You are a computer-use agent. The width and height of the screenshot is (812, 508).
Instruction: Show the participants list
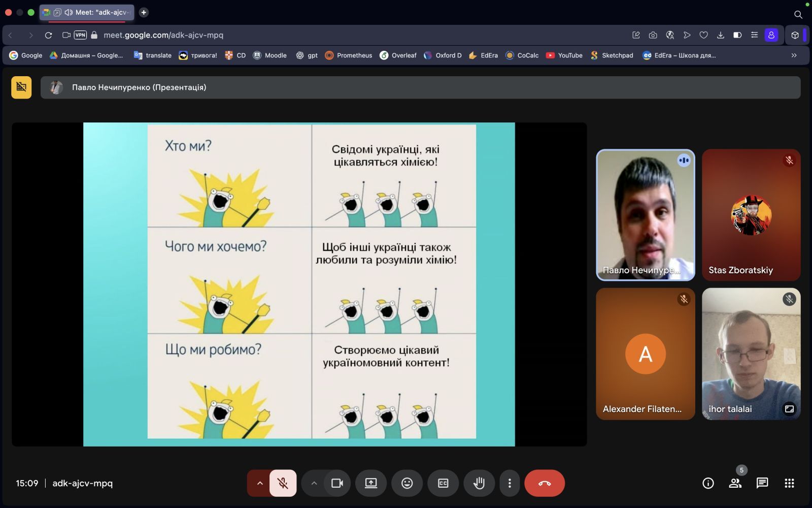pos(735,483)
